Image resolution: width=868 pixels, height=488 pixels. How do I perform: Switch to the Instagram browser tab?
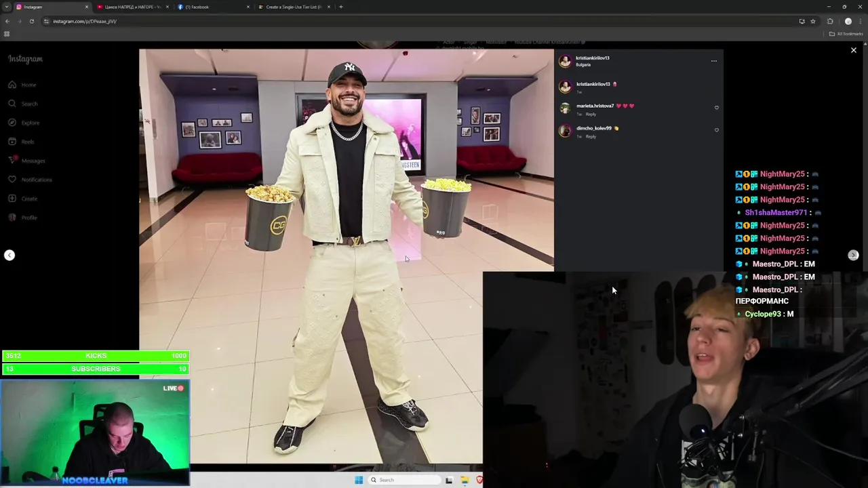pyautogui.click(x=52, y=7)
